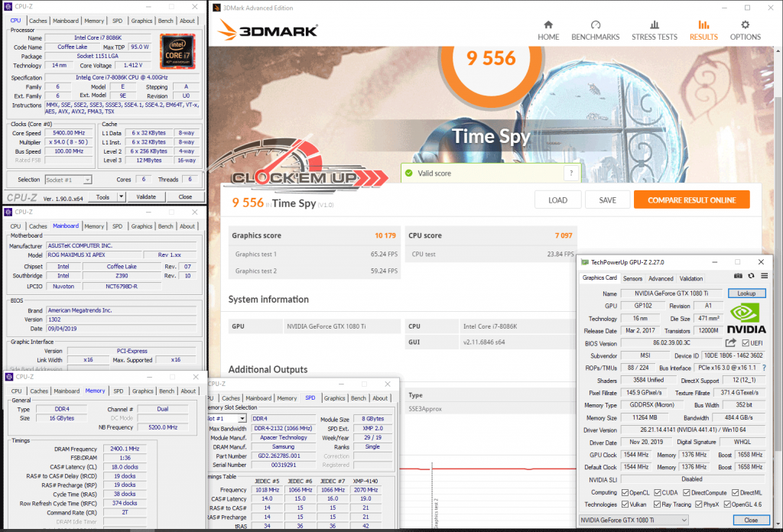
Task: Click Compare Result Online button
Action: [x=691, y=200]
